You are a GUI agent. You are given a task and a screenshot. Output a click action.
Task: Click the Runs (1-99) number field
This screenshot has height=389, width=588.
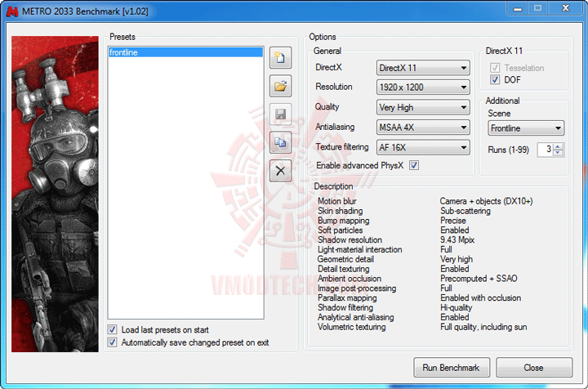[x=546, y=150]
